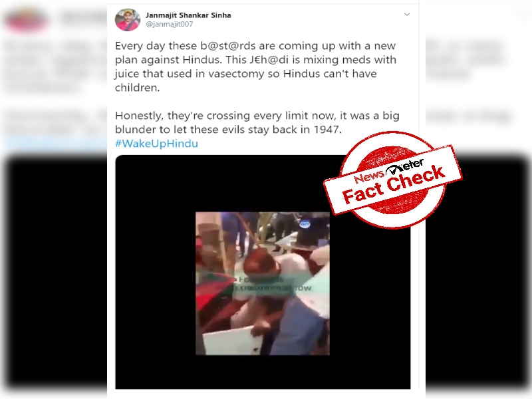The height and width of the screenshot is (399, 532).
Task: Play the embedded video clip
Action: click(x=262, y=283)
